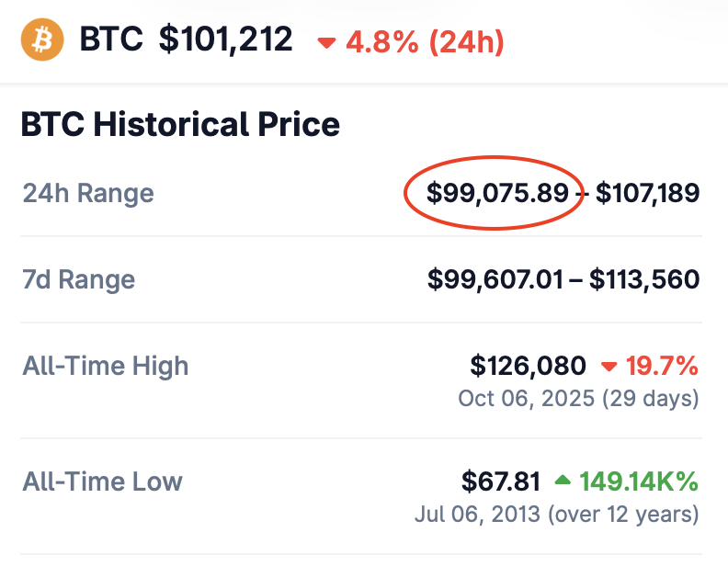Click the all-time high price $126,080
The height and width of the screenshot is (566, 728).
point(528,366)
